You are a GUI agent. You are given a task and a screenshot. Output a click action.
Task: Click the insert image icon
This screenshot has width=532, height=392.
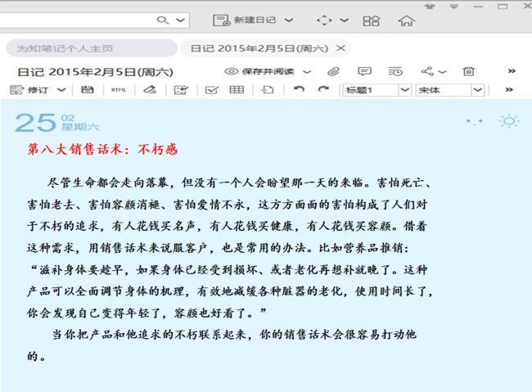click(181, 90)
